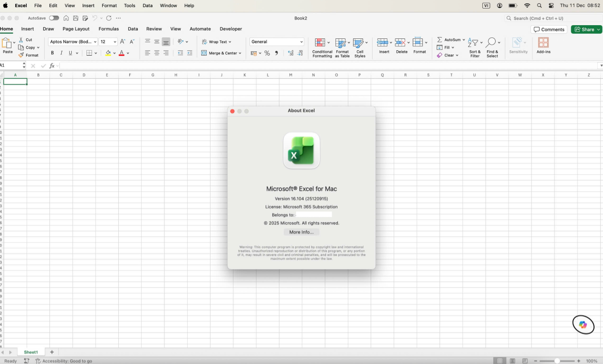Click the insert function fx icon

pyautogui.click(x=52, y=66)
